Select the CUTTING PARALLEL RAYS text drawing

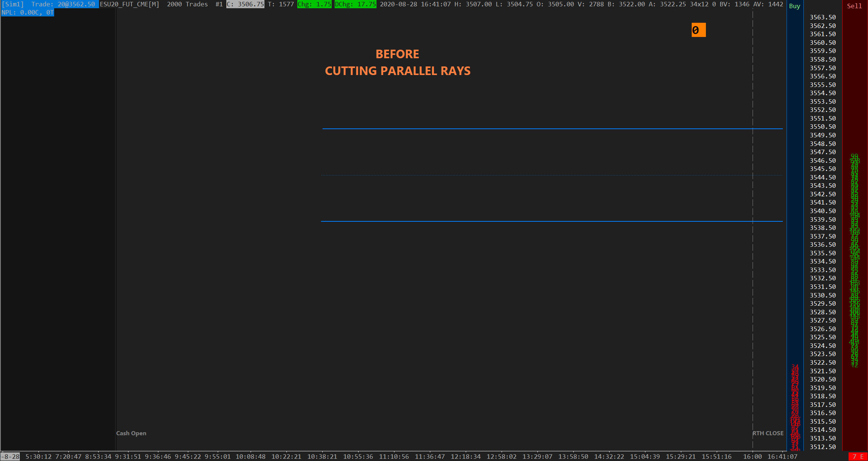click(x=397, y=71)
